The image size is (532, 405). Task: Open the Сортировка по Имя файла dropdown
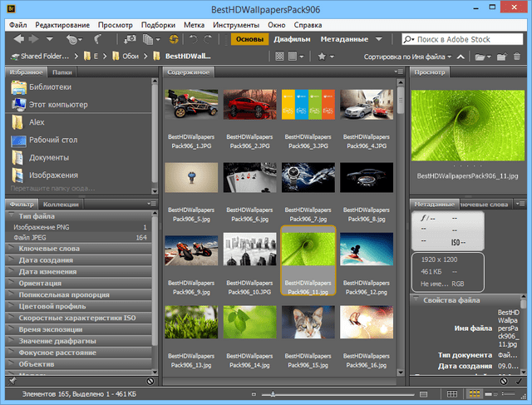[x=407, y=57]
